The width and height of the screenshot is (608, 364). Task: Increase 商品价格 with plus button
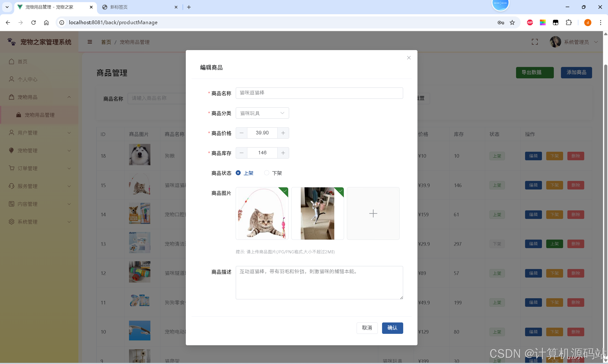283,133
